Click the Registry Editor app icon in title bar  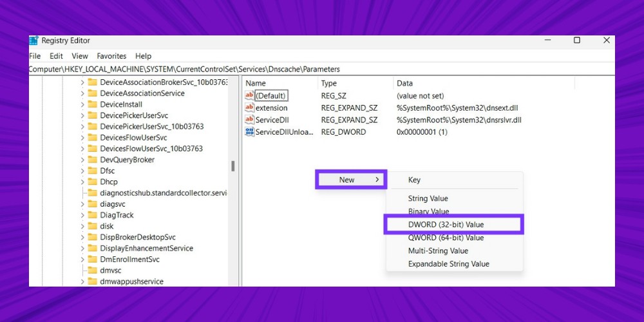tap(33, 41)
